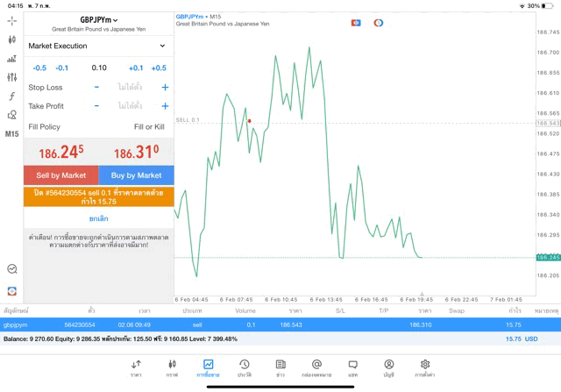Screen dimensions: 561x392
Task: Open the Settings gear in bottom bar
Action: point(424,367)
